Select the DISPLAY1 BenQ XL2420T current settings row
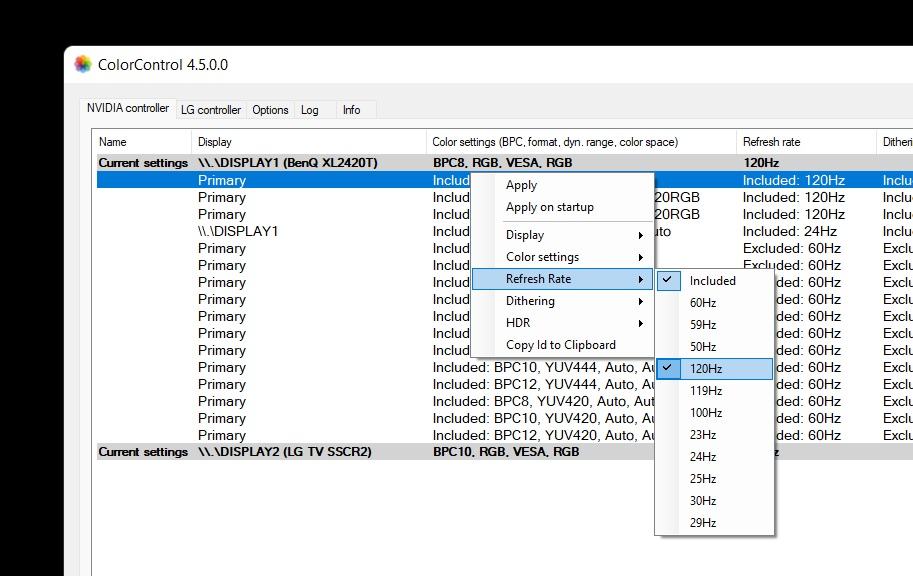 pos(505,163)
